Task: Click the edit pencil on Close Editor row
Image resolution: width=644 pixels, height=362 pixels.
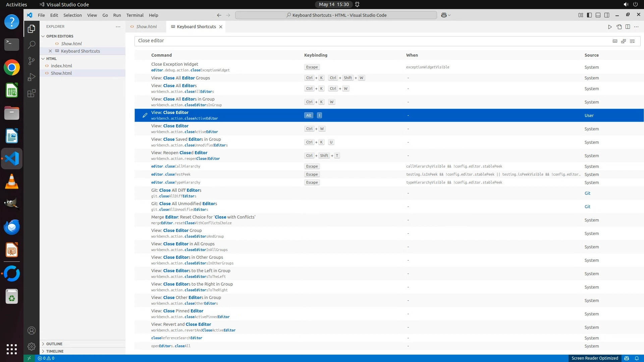Action: coord(145,115)
